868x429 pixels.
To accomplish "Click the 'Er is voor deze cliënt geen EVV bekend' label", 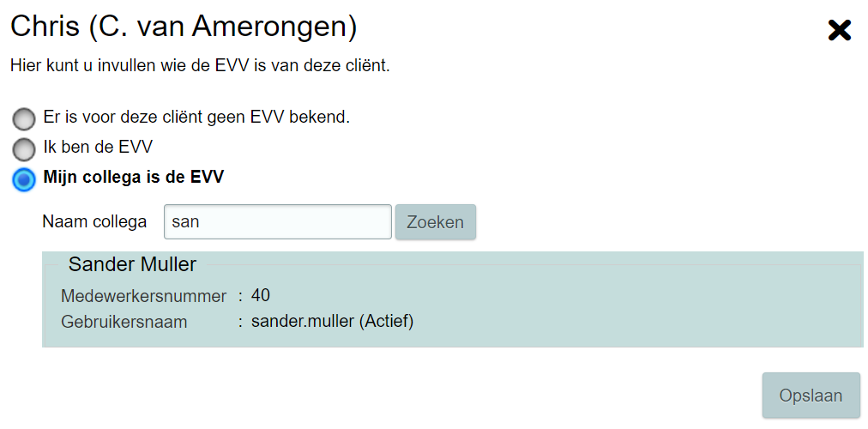I will pos(196,117).
